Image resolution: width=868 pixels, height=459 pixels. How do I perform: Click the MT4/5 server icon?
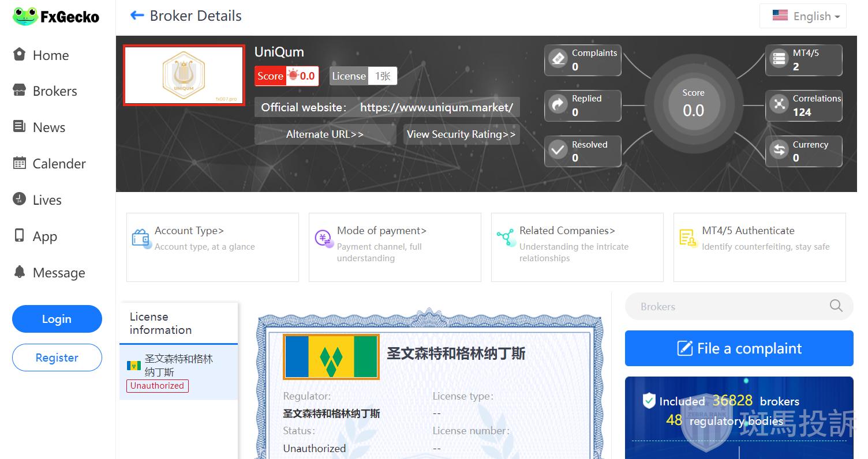pos(779,59)
